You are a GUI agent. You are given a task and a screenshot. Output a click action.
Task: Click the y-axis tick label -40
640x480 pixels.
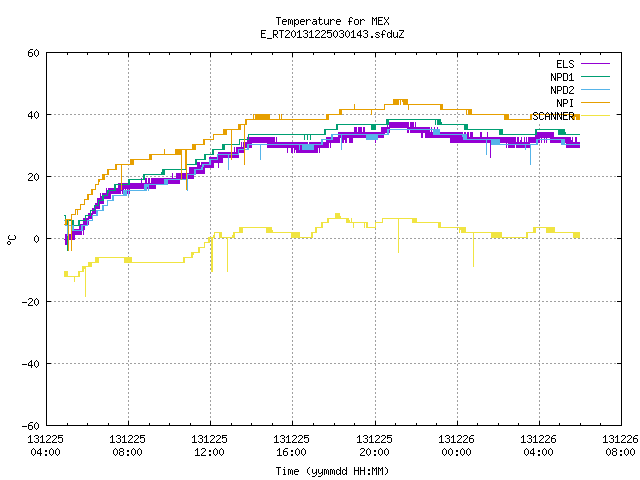click(31, 364)
